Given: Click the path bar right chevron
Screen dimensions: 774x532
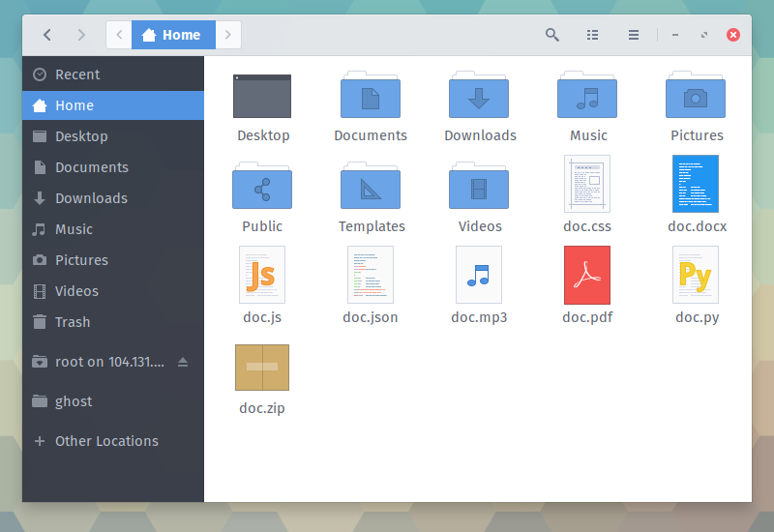Looking at the screenshot, I should (x=228, y=35).
